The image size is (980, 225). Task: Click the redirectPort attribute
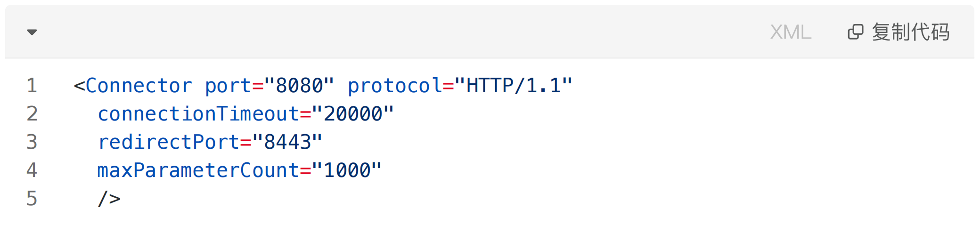[x=169, y=142]
